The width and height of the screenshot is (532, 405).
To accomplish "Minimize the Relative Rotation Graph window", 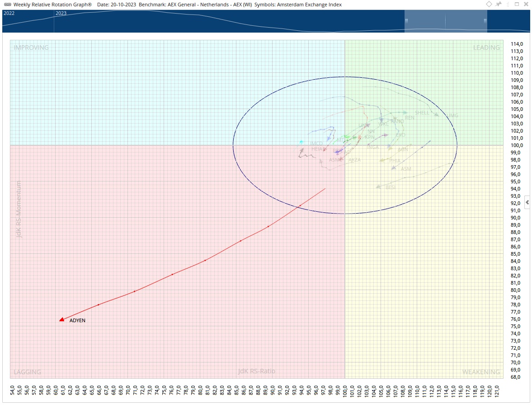I will pos(508,4).
